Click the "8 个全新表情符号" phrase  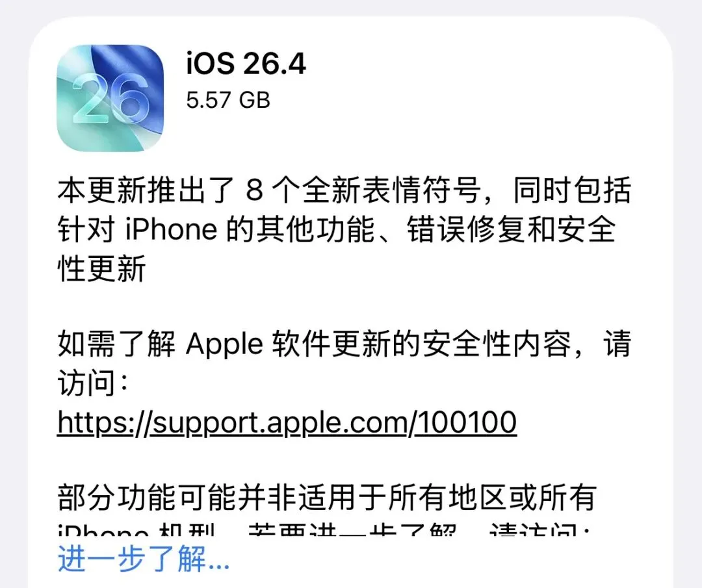(x=363, y=190)
